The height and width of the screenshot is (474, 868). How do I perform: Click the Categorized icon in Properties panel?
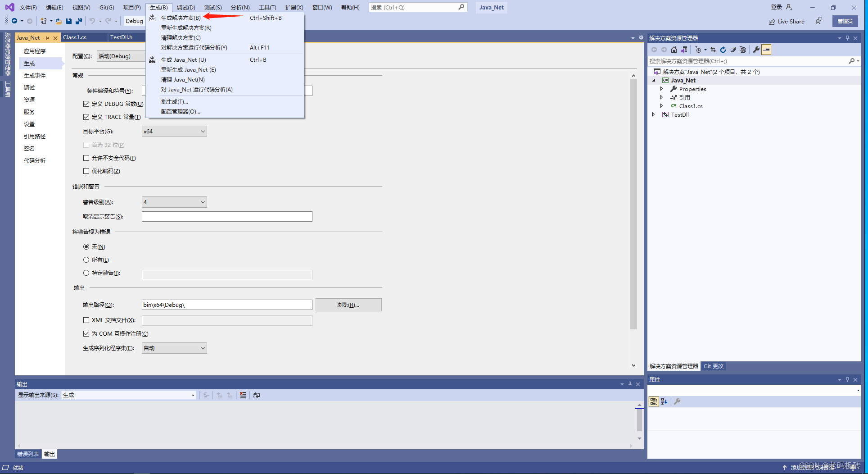(x=654, y=401)
